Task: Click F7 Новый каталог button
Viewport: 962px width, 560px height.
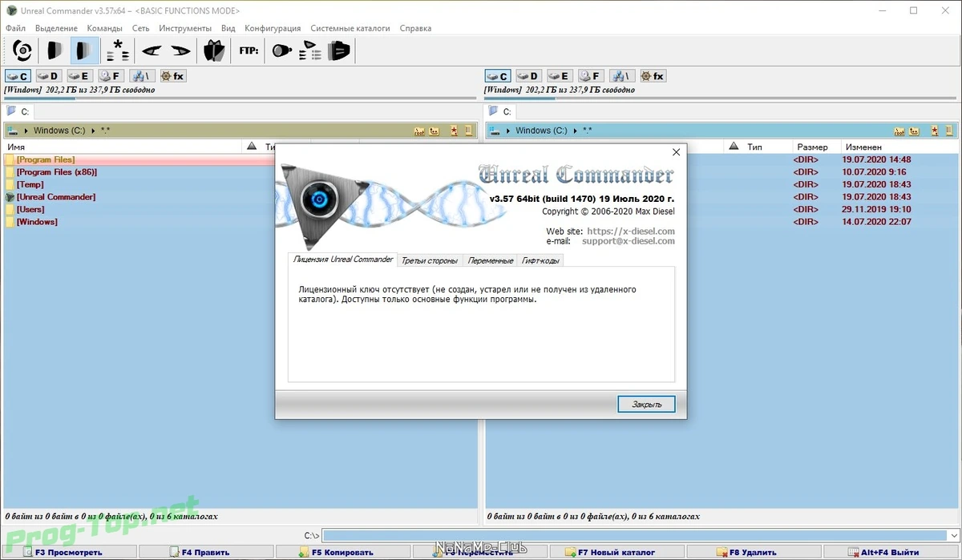Action: (x=617, y=552)
